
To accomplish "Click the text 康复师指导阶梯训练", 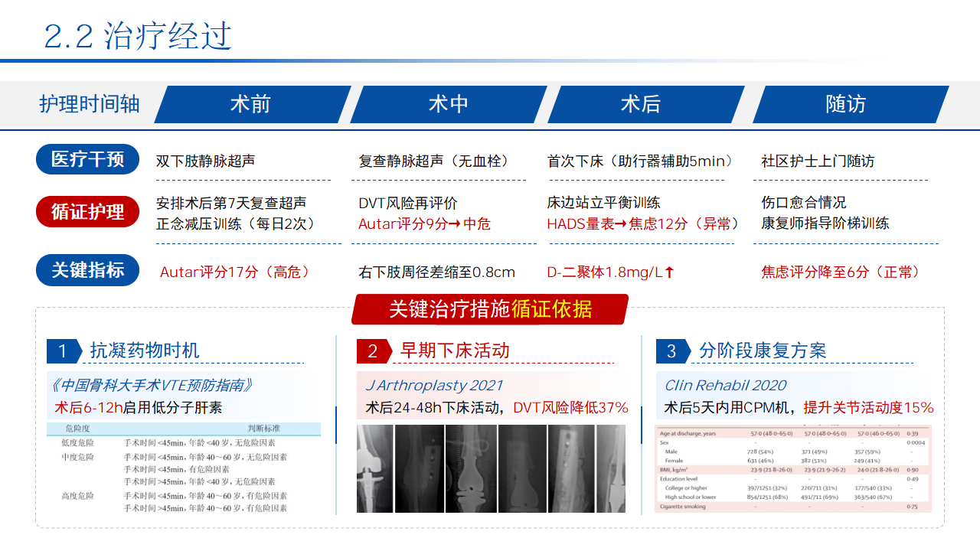I will (x=825, y=223).
